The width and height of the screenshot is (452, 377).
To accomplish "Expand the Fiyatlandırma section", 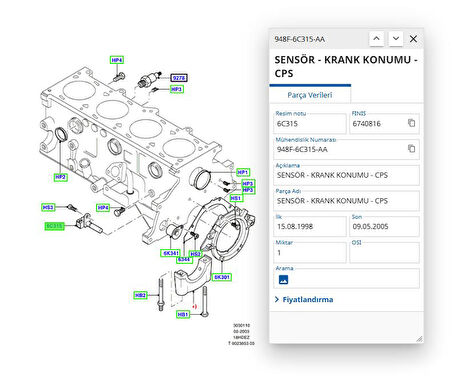I will [x=304, y=299].
